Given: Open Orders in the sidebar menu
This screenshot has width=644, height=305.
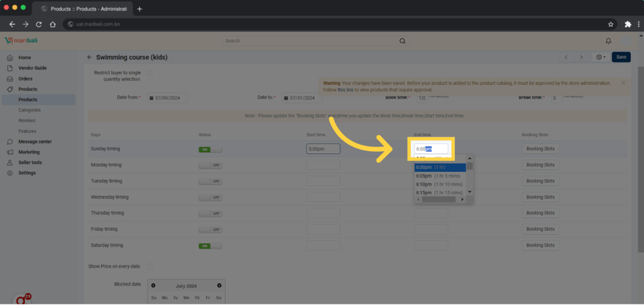Looking at the screenshot, I should pyautogui.click(x=26, y=79).
